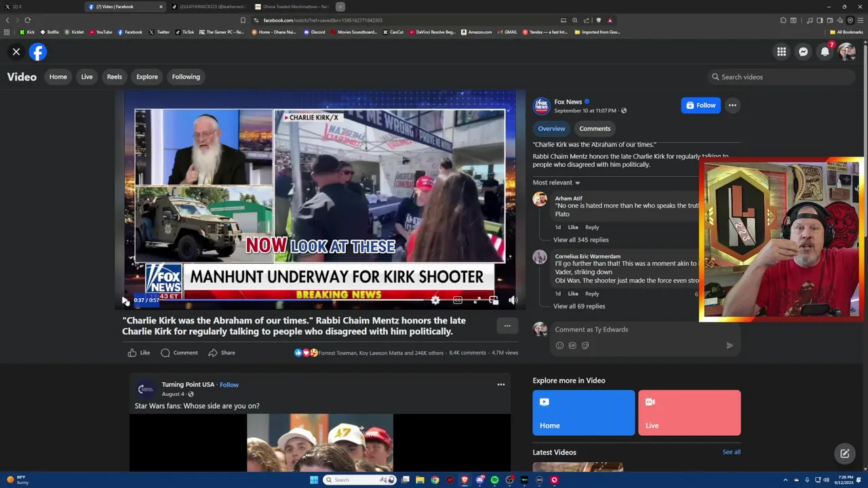Open the Explore tab

point(146,77)
